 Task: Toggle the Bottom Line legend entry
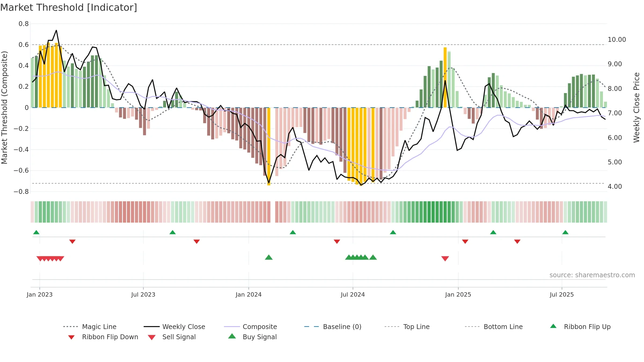tap(494, 327)
